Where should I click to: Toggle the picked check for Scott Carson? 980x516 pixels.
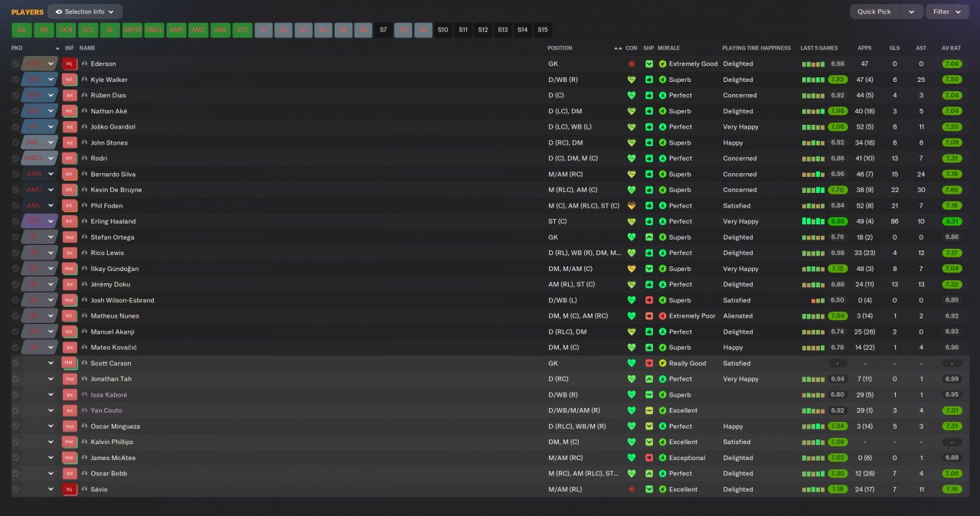click(15, 363)
